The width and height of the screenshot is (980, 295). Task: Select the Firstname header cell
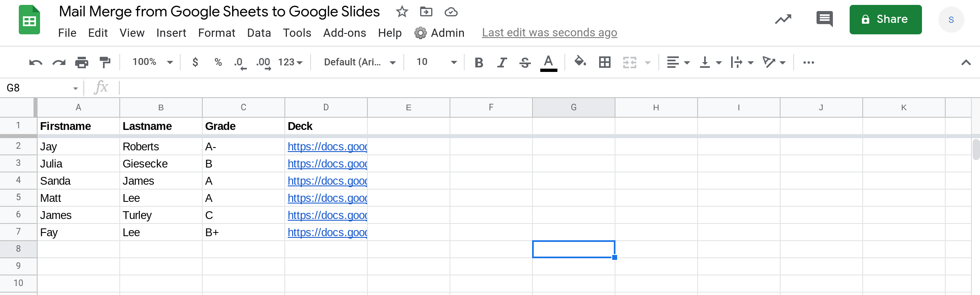point(78,126)
